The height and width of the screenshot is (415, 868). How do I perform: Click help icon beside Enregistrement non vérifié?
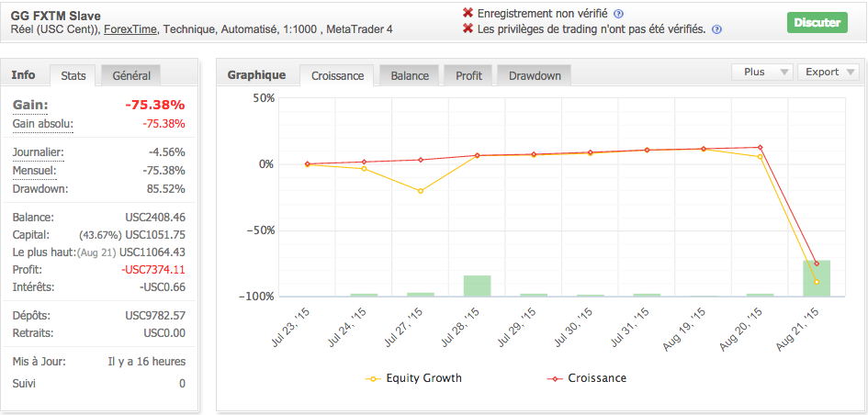[x=618, y=14]
